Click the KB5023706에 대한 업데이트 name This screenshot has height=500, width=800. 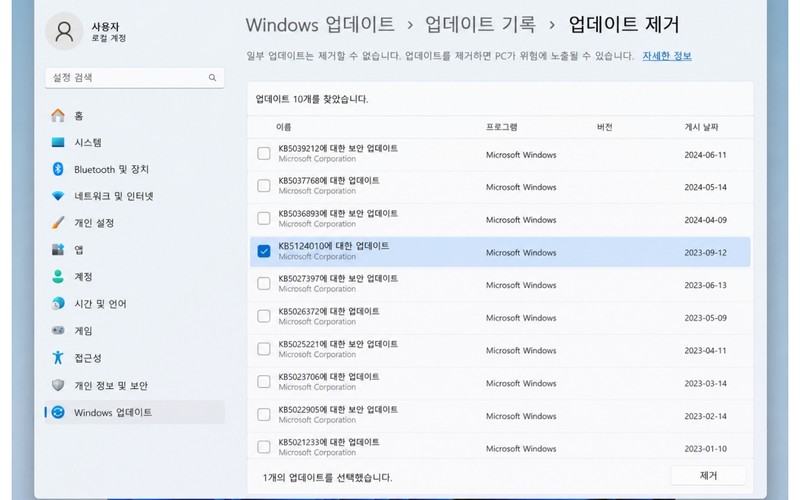point(329,377)
